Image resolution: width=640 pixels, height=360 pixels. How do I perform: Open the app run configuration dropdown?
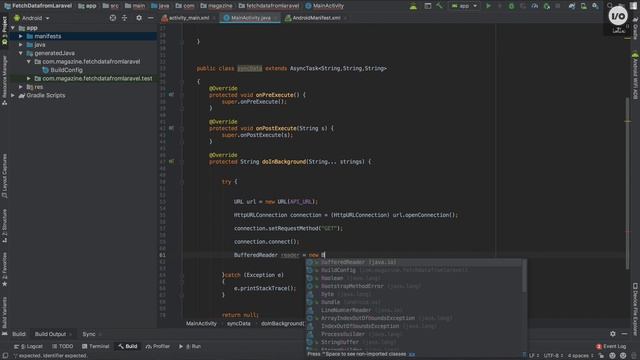pos(464,6)
